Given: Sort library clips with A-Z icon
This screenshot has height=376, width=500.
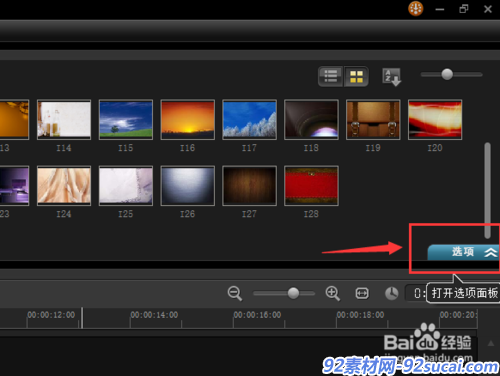Looking at the screenshot, I should click(391, 77).
